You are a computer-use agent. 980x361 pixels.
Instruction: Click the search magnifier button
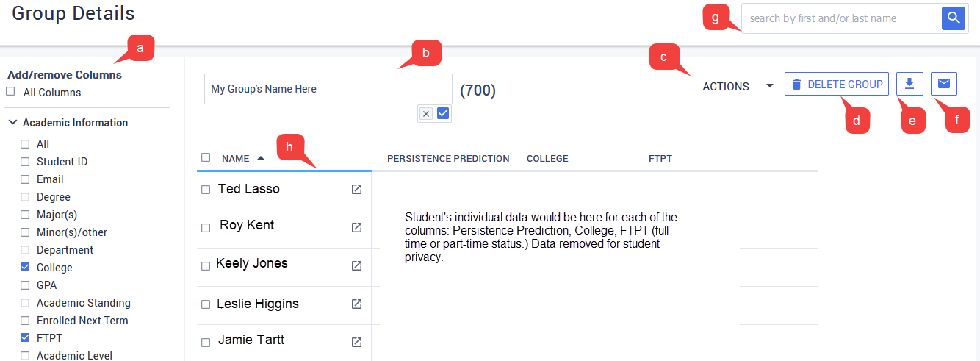(x=953, y=18)
